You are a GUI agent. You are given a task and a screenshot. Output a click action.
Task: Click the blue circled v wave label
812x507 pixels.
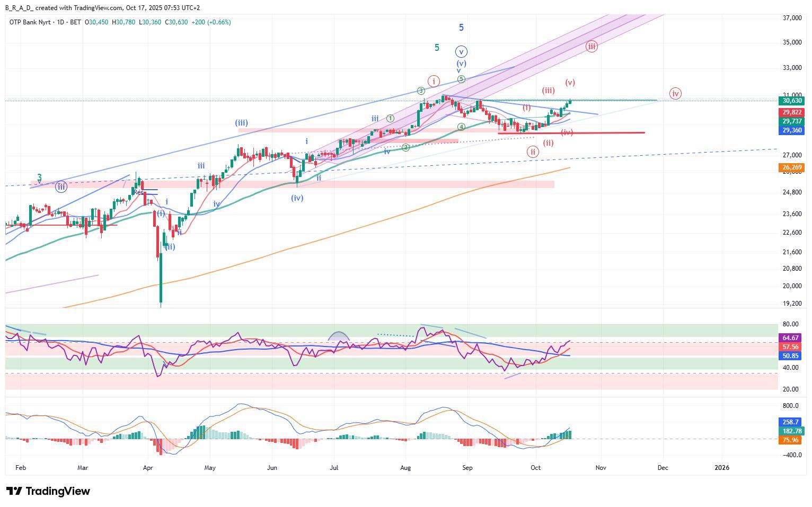(461, 51)
